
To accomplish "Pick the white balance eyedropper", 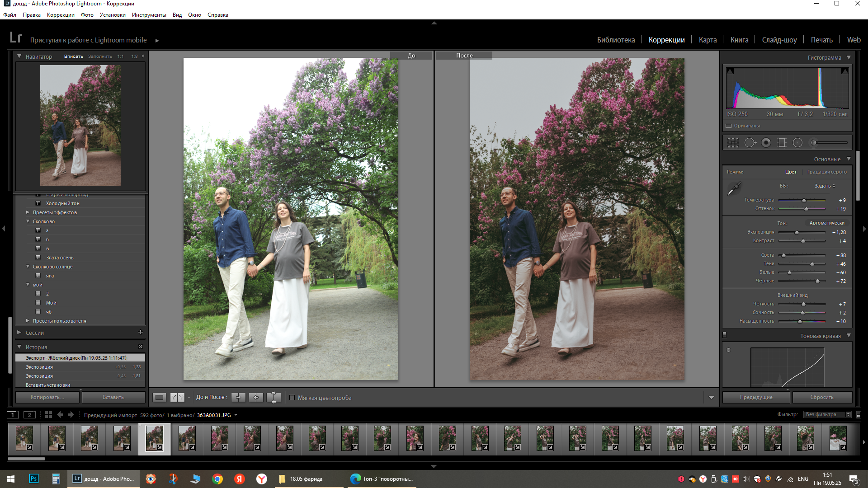I will click(x=734, y=188).
